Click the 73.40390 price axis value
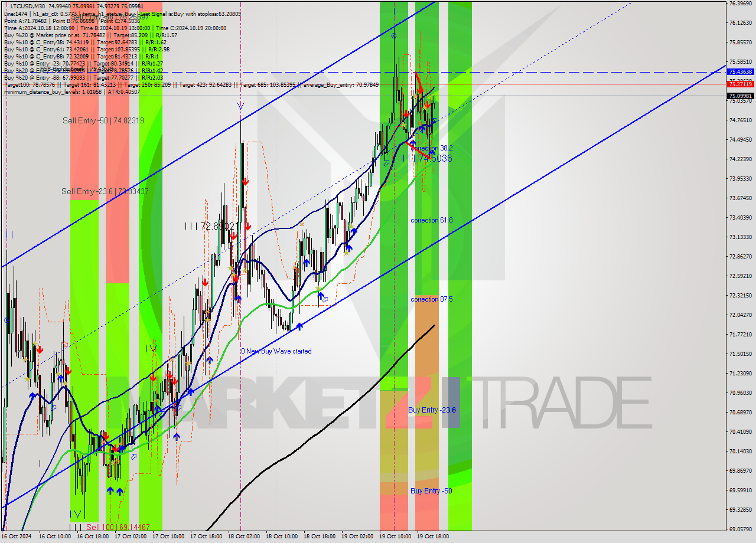756x543 pixels. [x=741, y=218]
